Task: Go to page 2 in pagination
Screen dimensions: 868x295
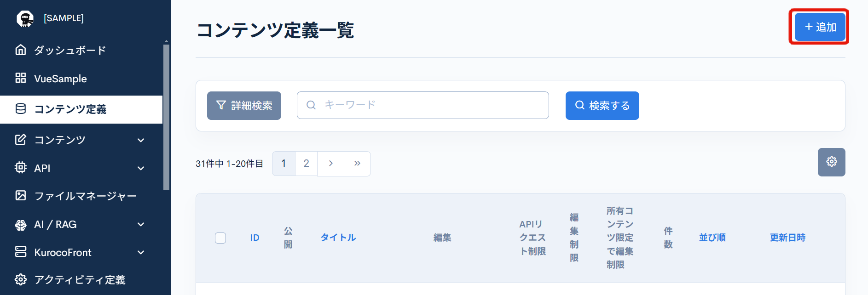Action: coord(306,164)
